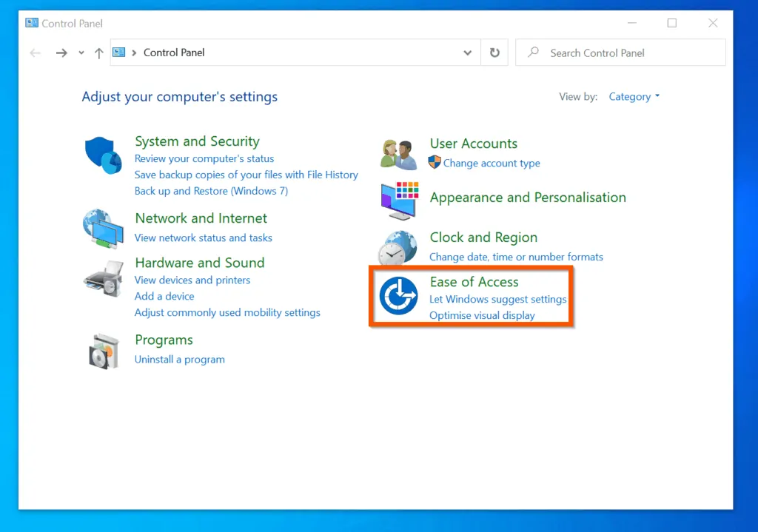
Task: Click View devices and printers link
Action: (x=192, y=280)
